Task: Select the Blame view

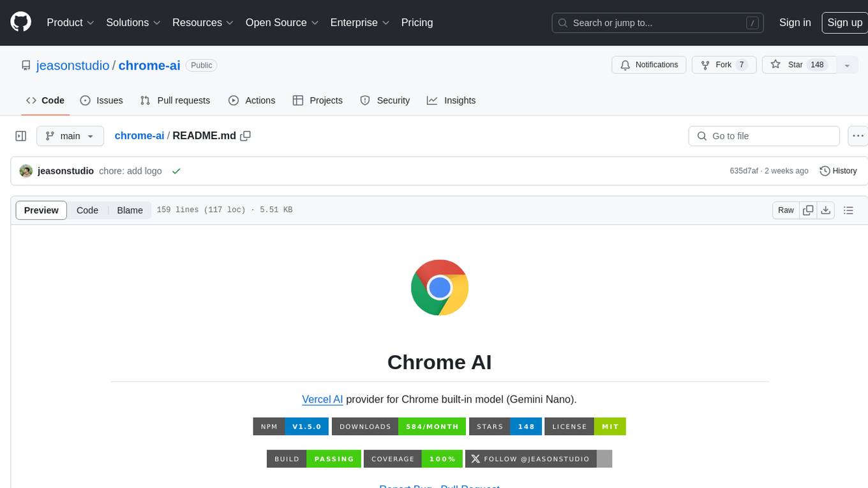Action: (130, 210)
